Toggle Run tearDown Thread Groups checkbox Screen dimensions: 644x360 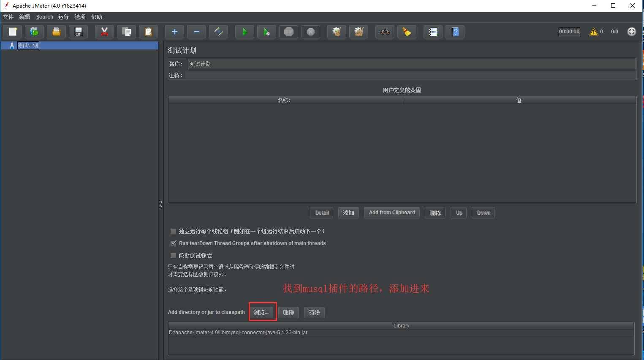173,243
